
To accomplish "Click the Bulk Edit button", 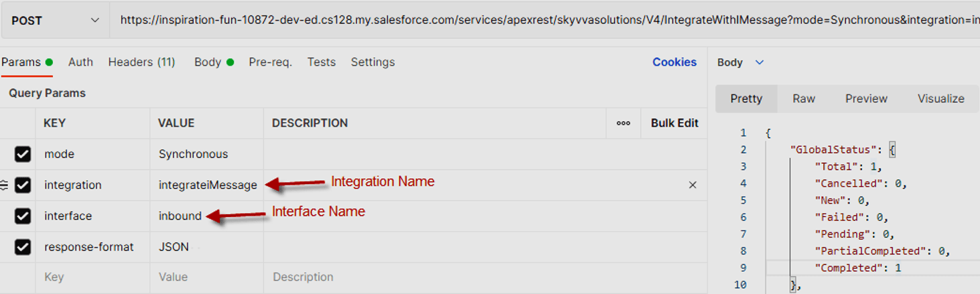I will (674, 123).
